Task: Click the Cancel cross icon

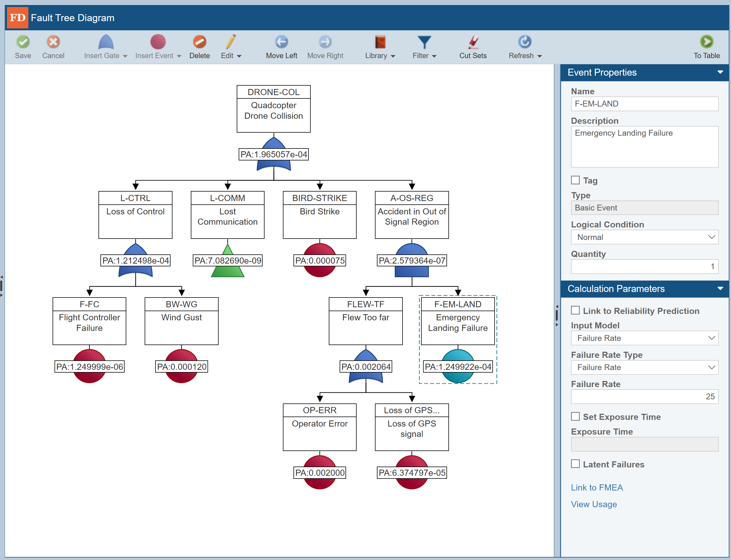Action: 53,42
